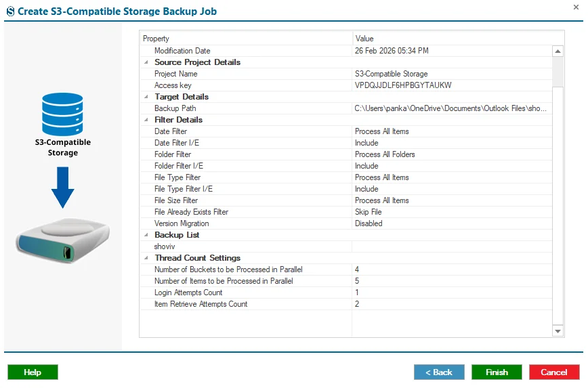This screenshot has width=588, height=388.
Task: Collapse the Filter Details section
Action: 146,120
